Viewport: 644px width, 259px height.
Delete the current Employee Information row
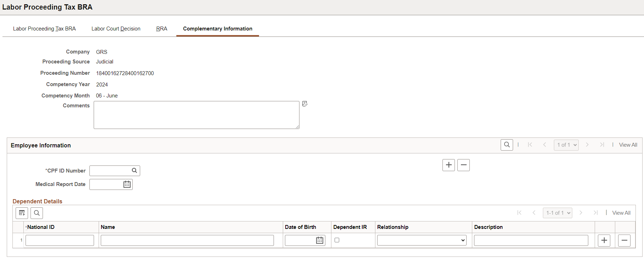(x=463, y=165)
